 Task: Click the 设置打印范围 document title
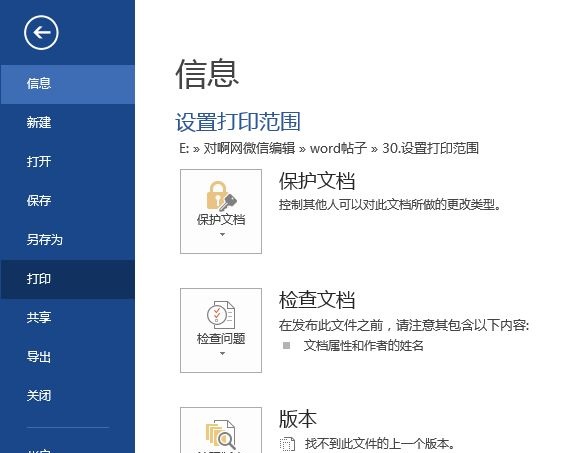238,122
